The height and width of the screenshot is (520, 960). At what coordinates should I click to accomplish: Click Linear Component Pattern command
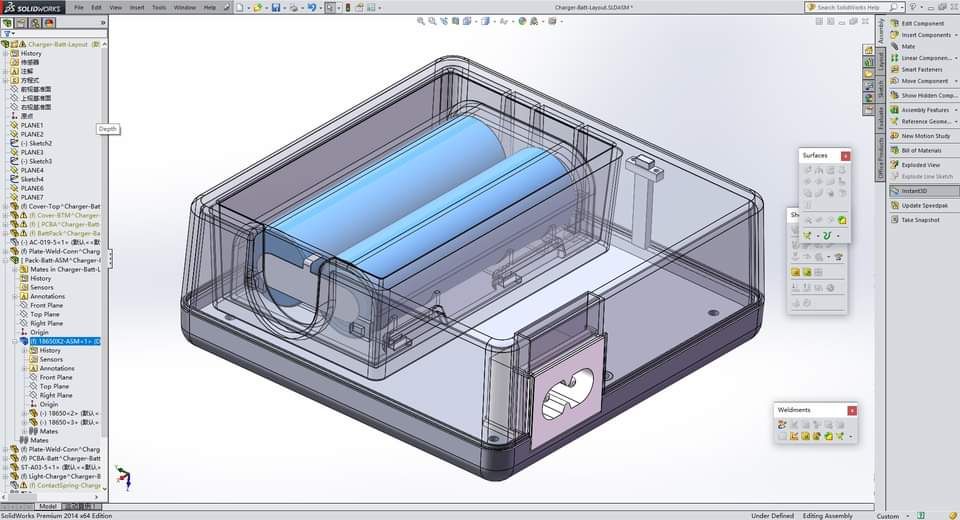click(921, 58)
